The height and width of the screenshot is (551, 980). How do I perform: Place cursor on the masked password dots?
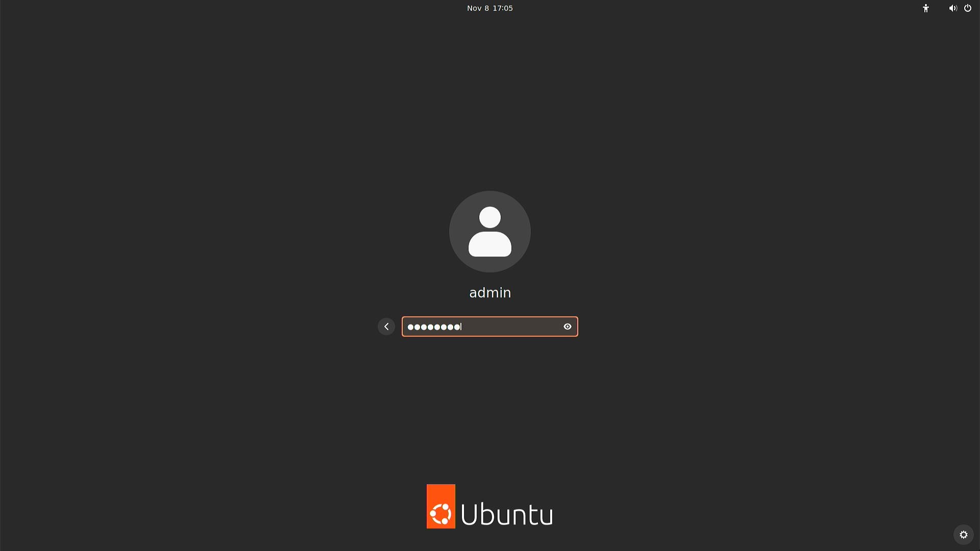(434, 327)
